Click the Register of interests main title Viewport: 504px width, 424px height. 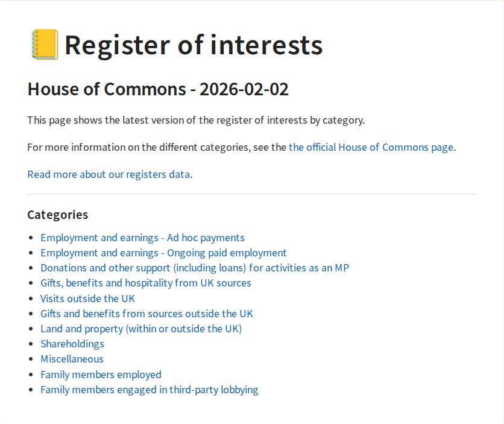194,45
